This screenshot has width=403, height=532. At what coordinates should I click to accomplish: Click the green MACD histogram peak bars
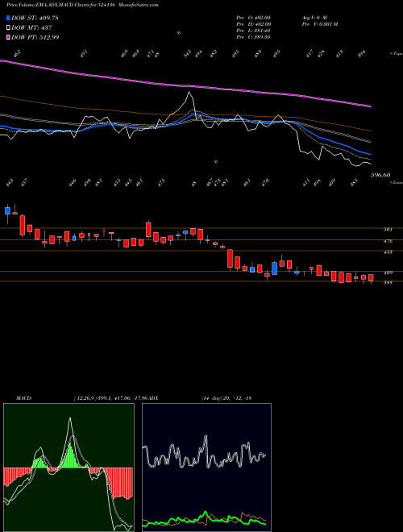tap(71, 456)
